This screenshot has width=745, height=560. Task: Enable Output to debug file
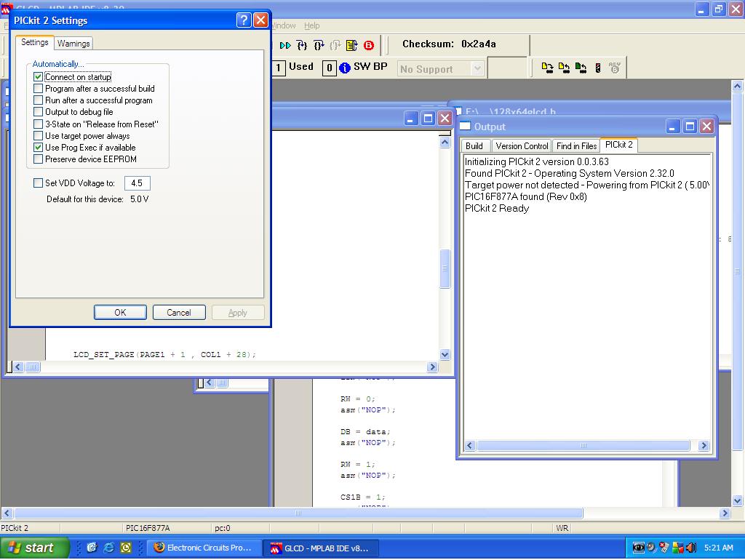pyautogui.click(x=39, y=112)
